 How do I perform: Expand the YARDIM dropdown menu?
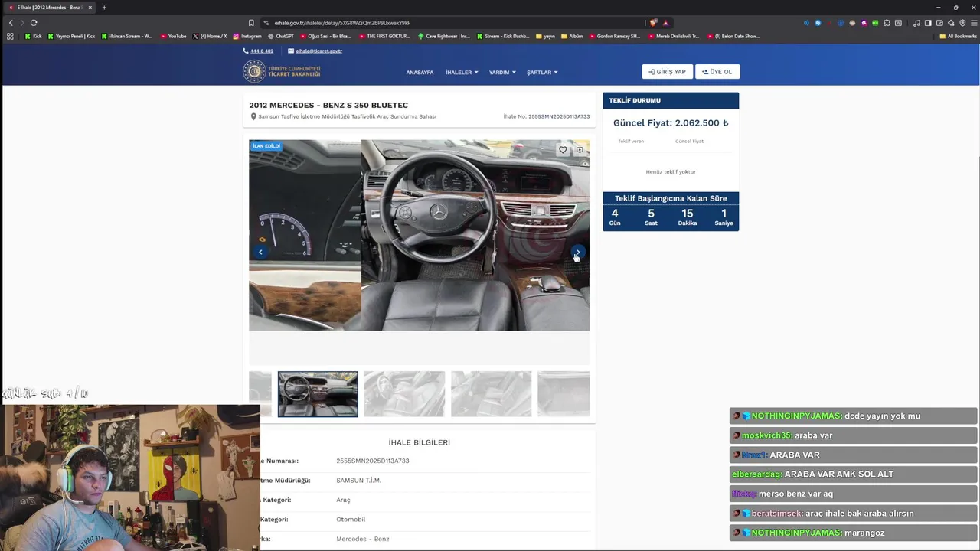502,72
